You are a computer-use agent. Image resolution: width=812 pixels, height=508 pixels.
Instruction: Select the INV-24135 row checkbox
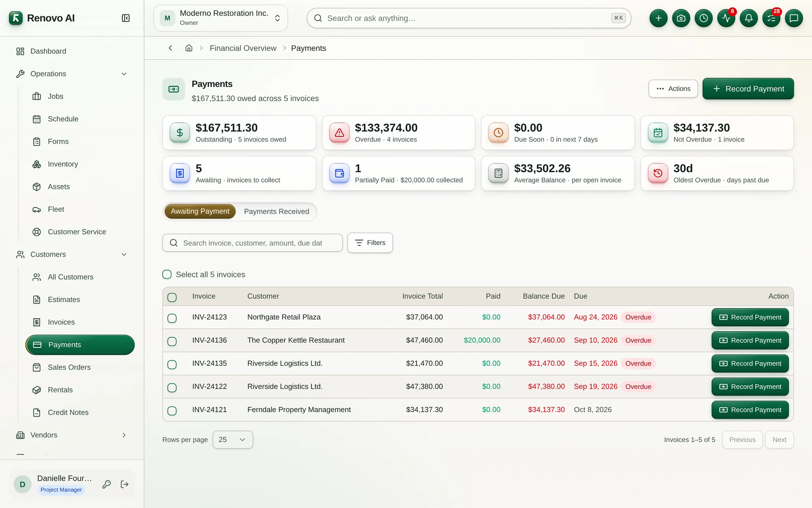pos(172,364)
